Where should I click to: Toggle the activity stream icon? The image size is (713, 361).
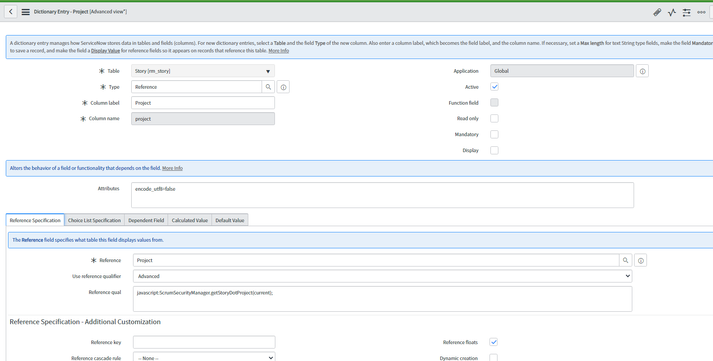coord(672,12)
